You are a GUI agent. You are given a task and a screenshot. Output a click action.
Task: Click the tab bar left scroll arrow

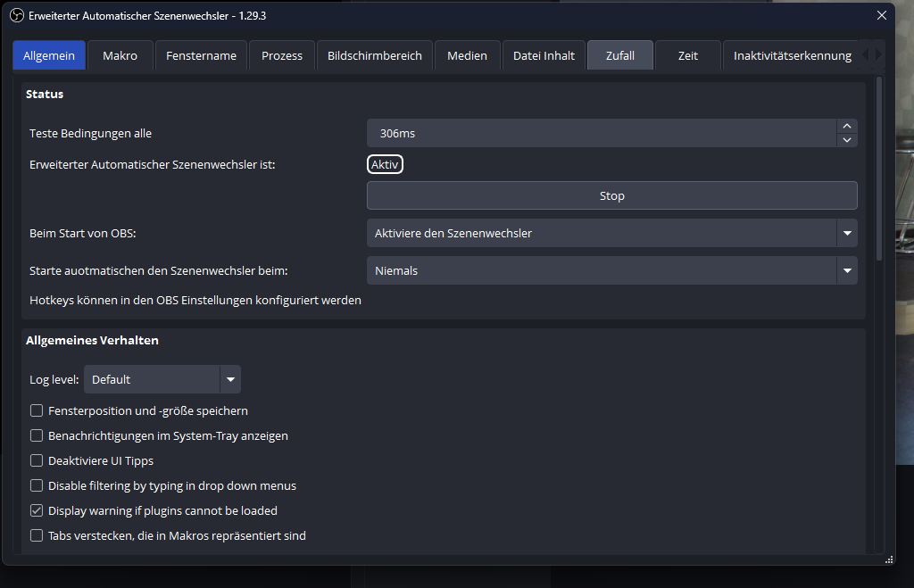(x=865, y=55)
